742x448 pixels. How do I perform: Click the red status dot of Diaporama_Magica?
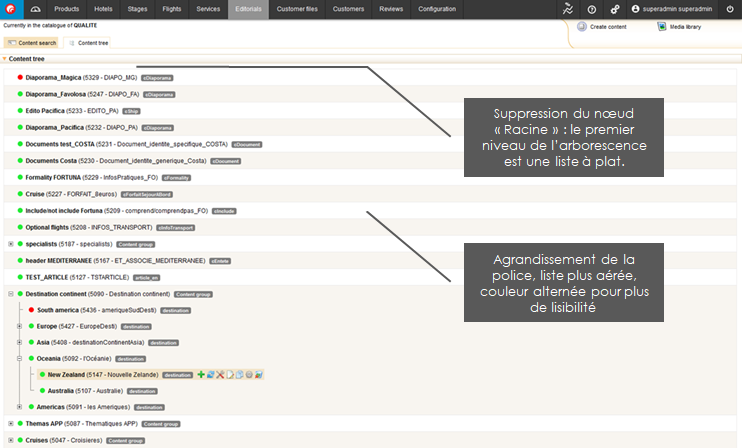tap(20, 77)
